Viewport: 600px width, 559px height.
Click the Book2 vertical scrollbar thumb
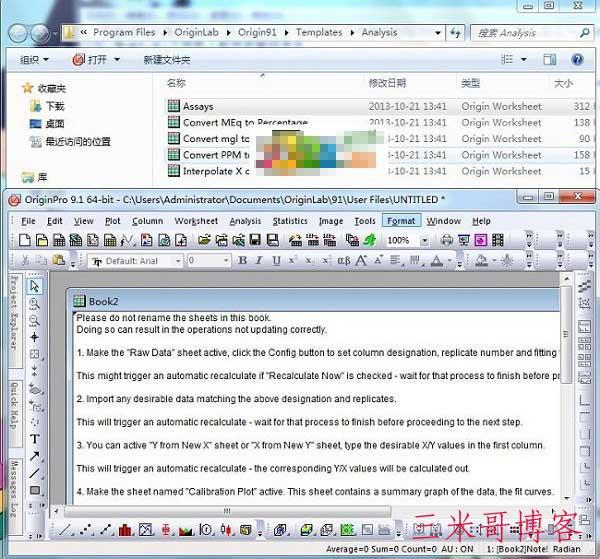[566, 334]
